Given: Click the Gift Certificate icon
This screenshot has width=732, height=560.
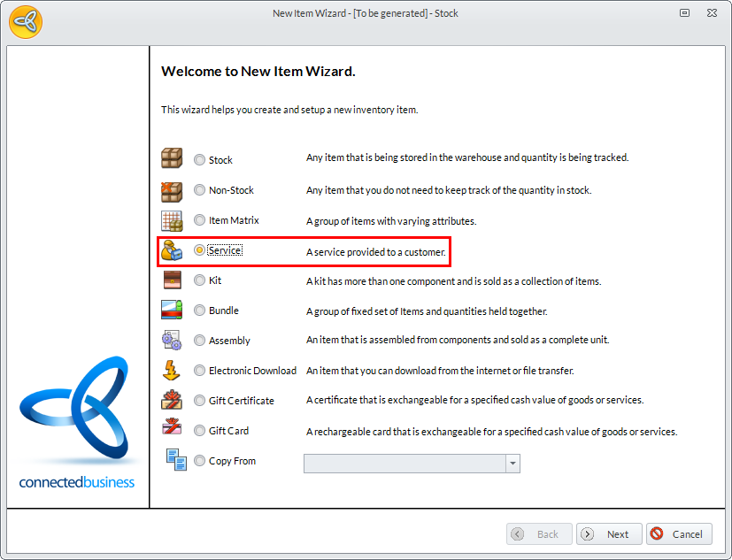Looking at the screenshot, I should tap(172, 400).
